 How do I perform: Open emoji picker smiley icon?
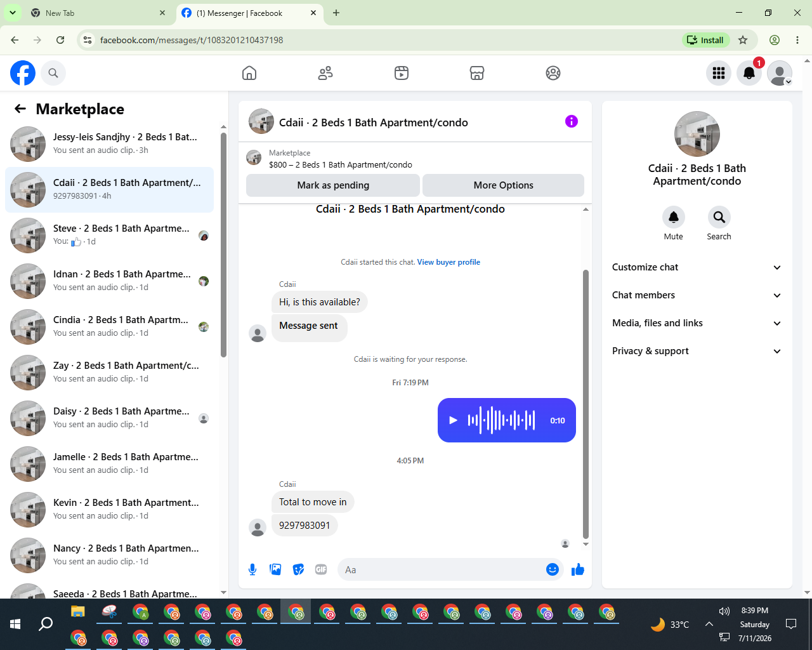tap(553, 569)
